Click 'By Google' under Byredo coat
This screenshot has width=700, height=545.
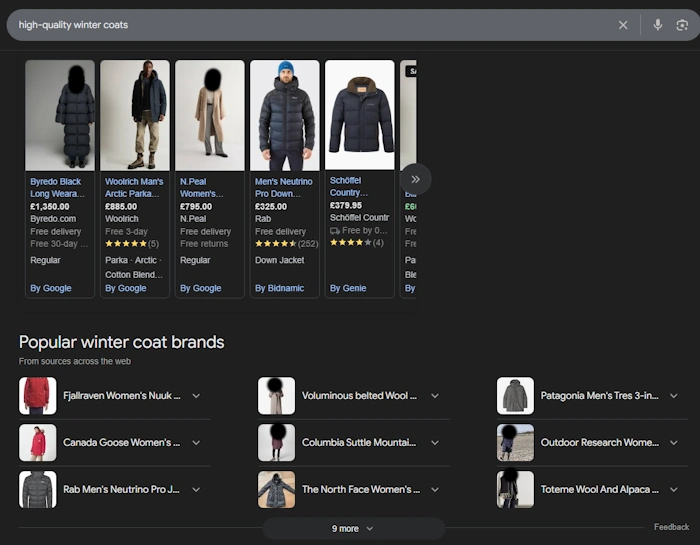[50, 288]
